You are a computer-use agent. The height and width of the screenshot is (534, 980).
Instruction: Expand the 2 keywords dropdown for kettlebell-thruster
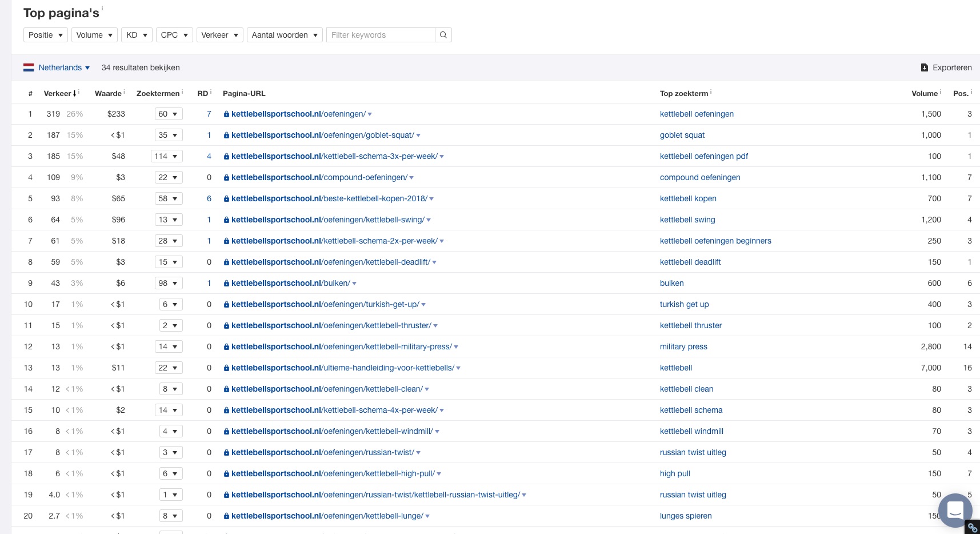171,325
